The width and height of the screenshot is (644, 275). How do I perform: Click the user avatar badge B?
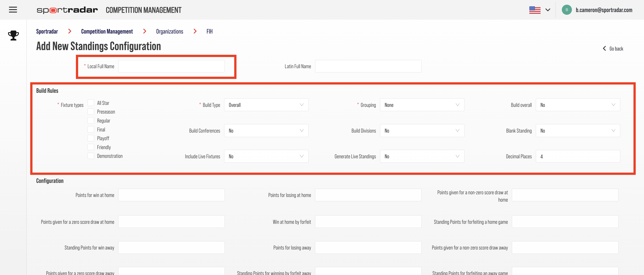[567, 10]
